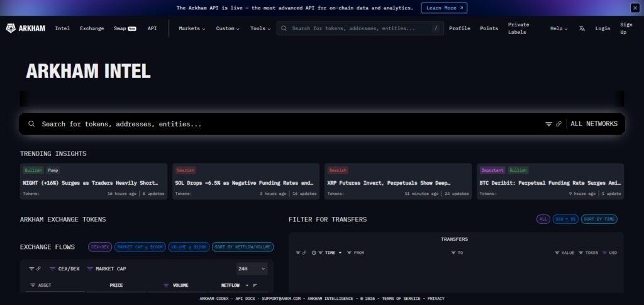Image resolution: width=644 pixels, height=305 pixels.
Task: Expand the Markets dropdown menu
Action: 192,28
